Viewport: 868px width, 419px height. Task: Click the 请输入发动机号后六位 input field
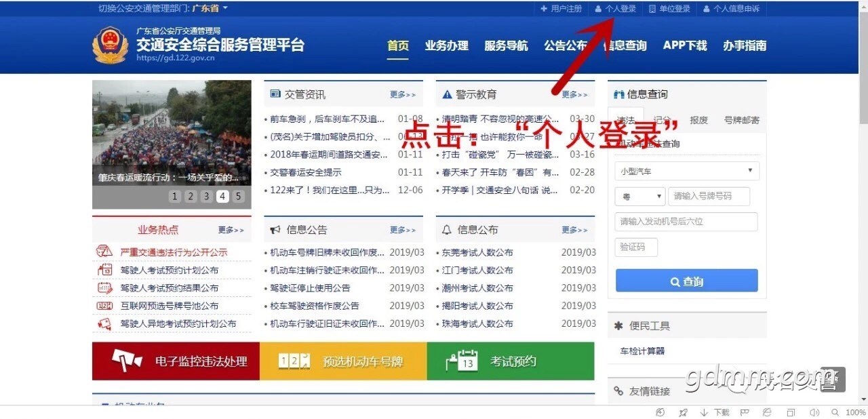pos(686,222)
